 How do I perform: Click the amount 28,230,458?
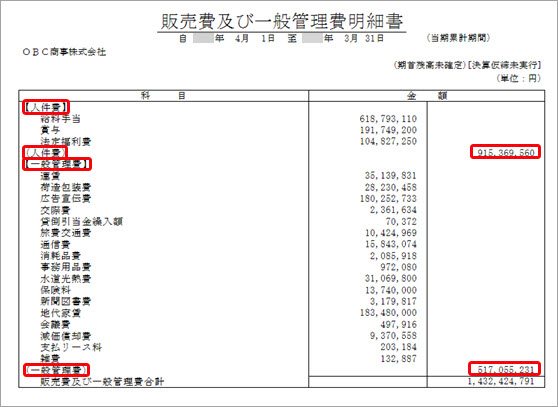[x=390, y=187]
